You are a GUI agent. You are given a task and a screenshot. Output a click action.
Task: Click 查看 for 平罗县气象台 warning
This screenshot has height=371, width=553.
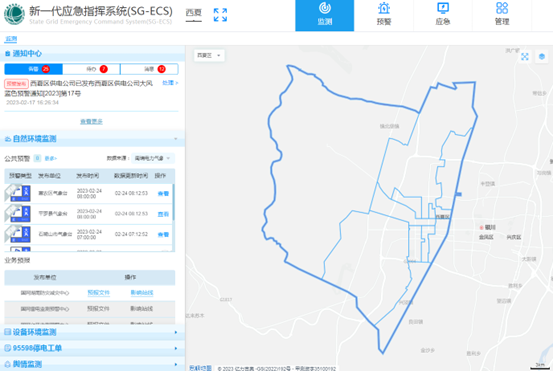(x=163, y=214)
